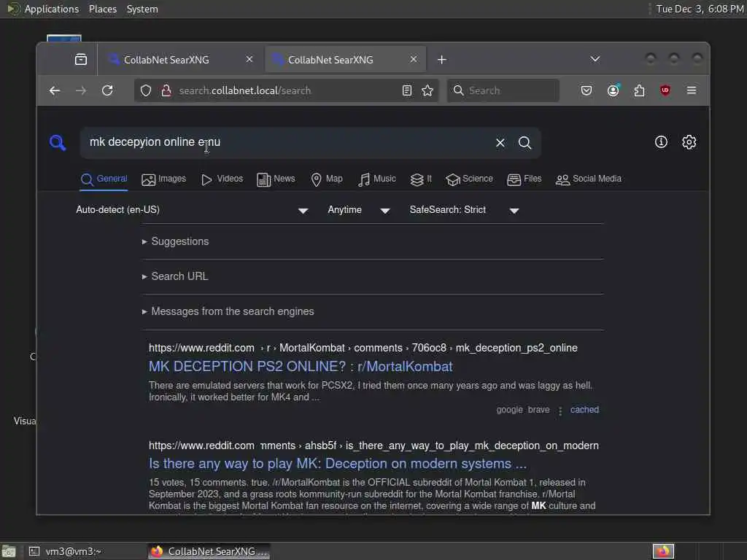Open the Anytime time range dropdown
Viewport: 747px width, 560px height.
[x=359, y=210]
